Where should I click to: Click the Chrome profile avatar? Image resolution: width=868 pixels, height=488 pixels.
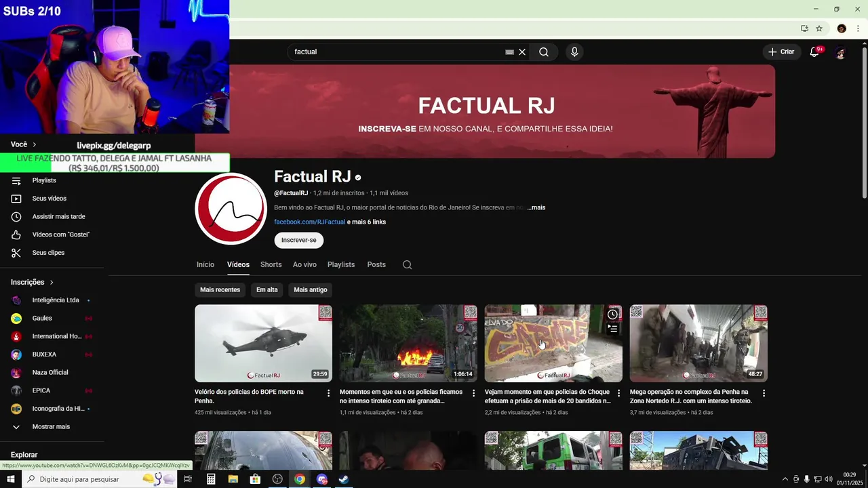tap(842, 28)
